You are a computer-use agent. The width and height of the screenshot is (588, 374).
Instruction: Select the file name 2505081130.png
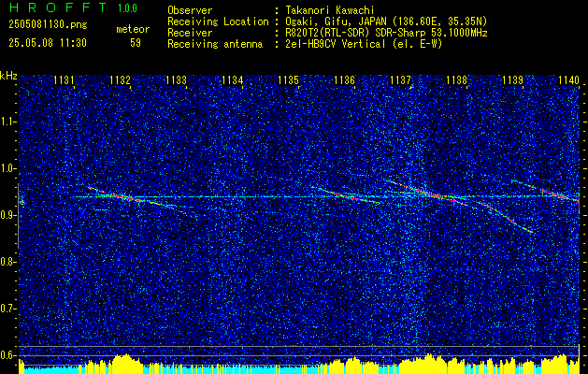point(48,24)
